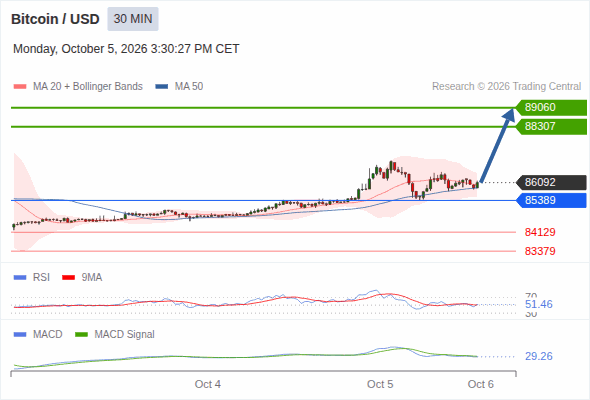Click the MA 20 + Bollinger Bands legend label
Viewport: 590px width, 400px height.
pos(88,87)
